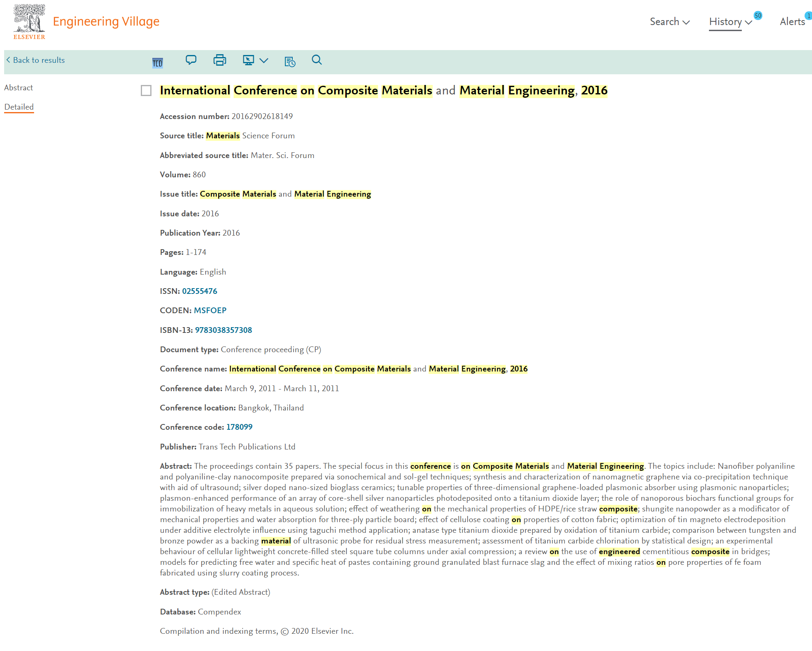Viewport: 812px width, 651px height.
Task: Click accession number 20162902618149
Action: pos(262,116)
